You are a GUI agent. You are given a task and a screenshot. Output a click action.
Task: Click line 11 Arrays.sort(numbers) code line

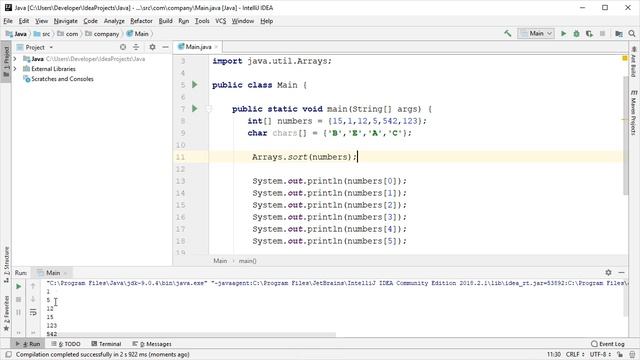point(304,157)
